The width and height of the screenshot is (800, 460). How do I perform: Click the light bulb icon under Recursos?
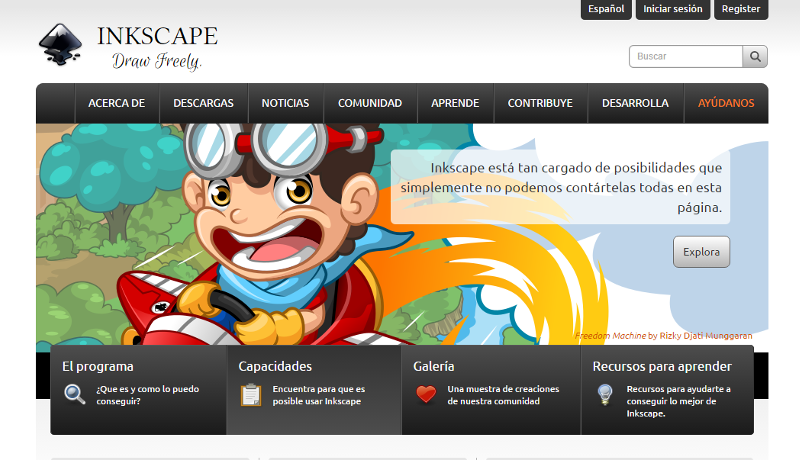coord(604,394)
